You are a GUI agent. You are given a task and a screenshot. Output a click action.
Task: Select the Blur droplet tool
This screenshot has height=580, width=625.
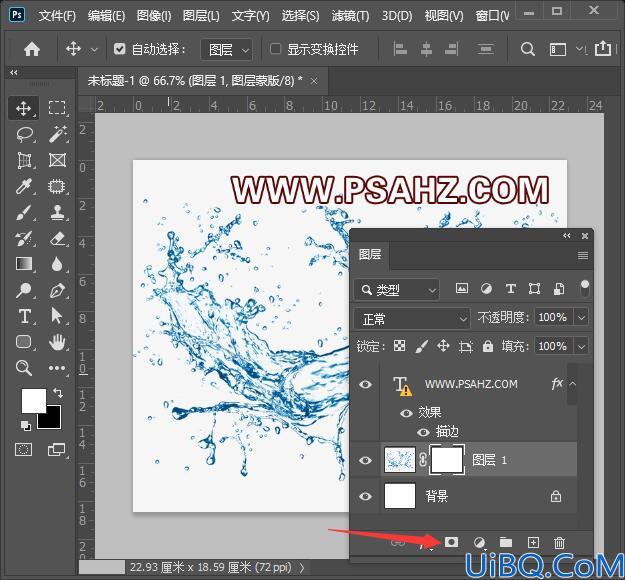(x=57, y=264)
